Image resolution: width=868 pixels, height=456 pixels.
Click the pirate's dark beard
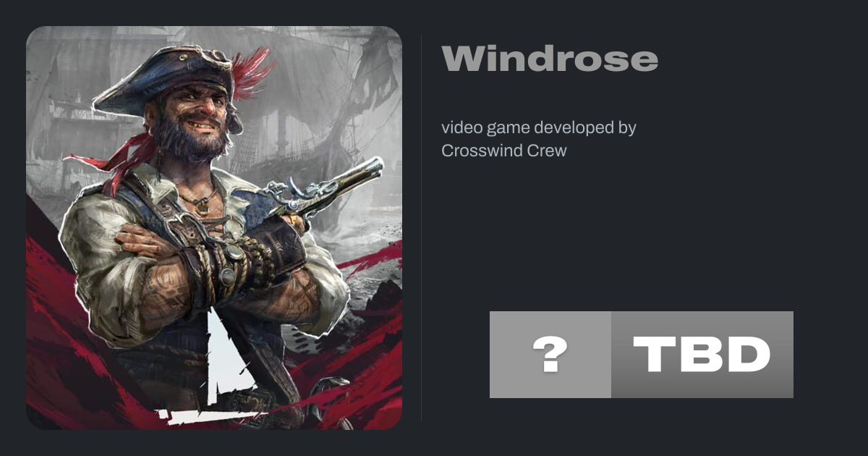point(190,143)
